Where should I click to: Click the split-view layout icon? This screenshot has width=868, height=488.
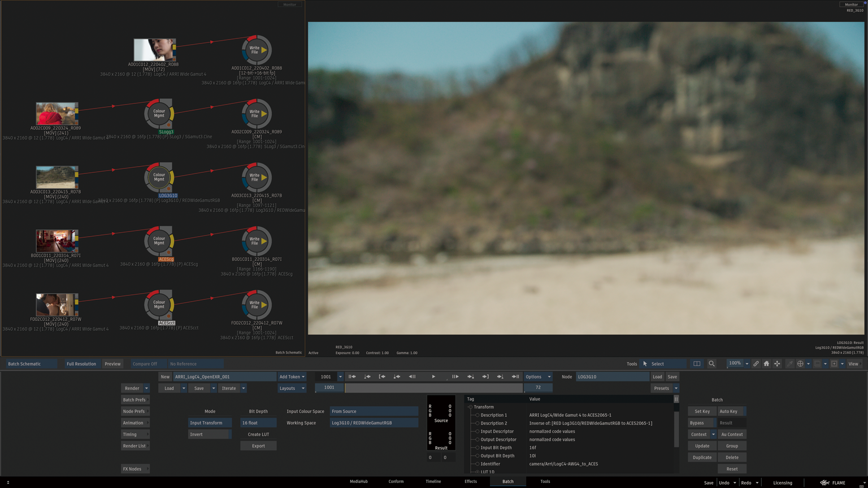pyautogui.click(x=697, y=364)
